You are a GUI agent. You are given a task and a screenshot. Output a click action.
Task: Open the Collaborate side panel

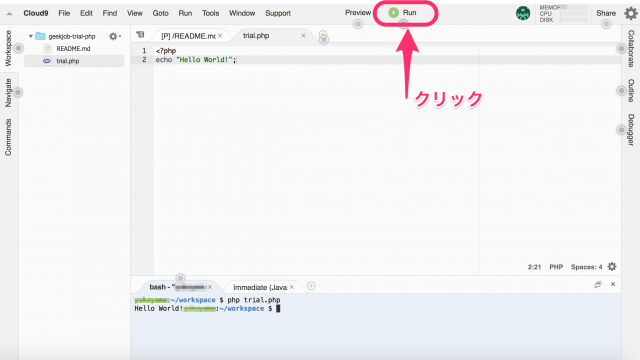631,49
